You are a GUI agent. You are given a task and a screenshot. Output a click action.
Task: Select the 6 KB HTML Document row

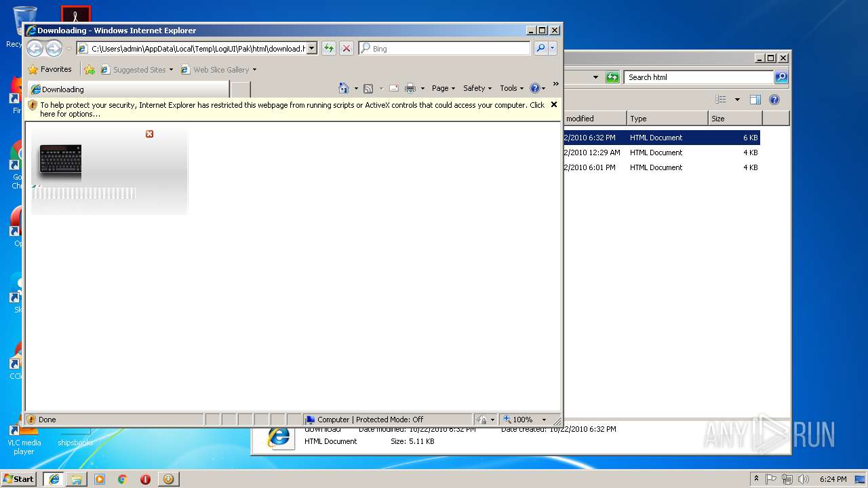click(x=661, y=138)
